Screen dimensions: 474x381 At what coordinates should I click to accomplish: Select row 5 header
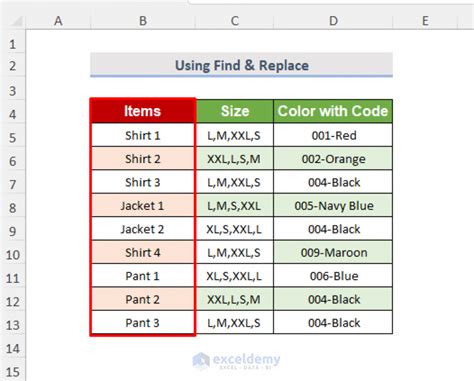(x=12, y=138)
